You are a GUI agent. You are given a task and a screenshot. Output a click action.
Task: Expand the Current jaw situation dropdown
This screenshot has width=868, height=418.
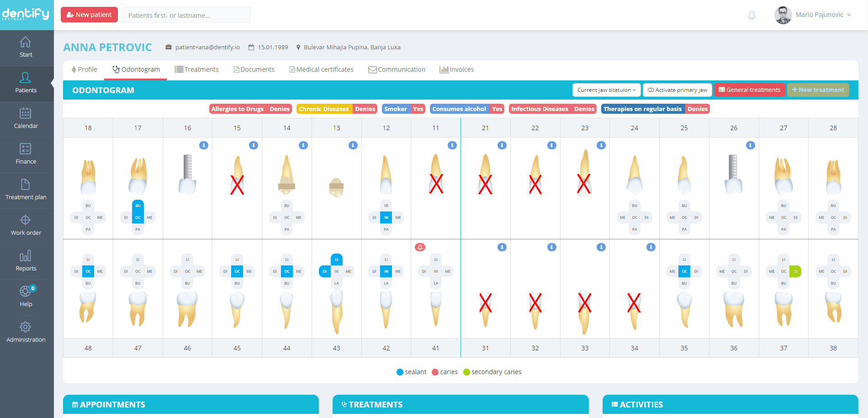(x=606, y=90)
